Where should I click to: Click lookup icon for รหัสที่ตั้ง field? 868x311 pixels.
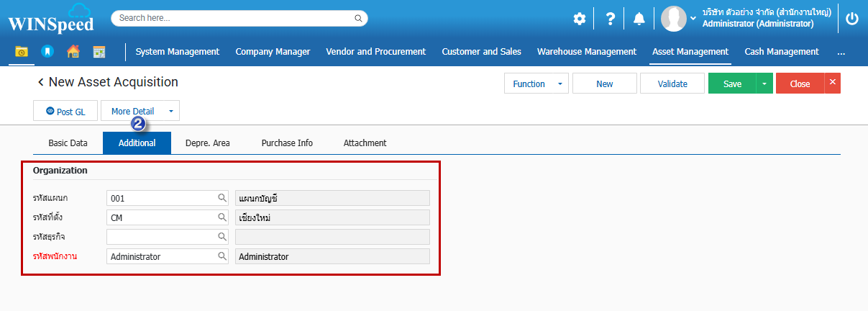pos(222,217)
